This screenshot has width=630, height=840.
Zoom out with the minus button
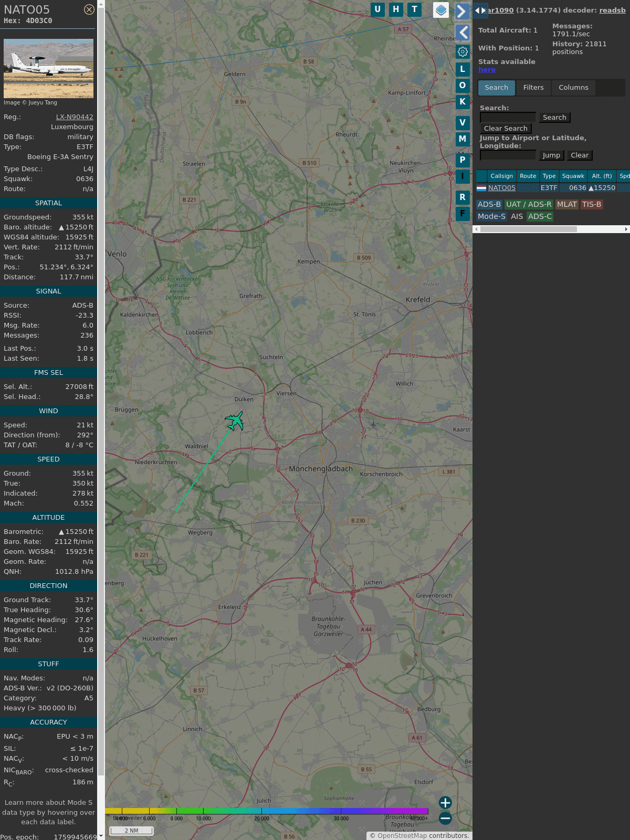[x=445, y=818]
